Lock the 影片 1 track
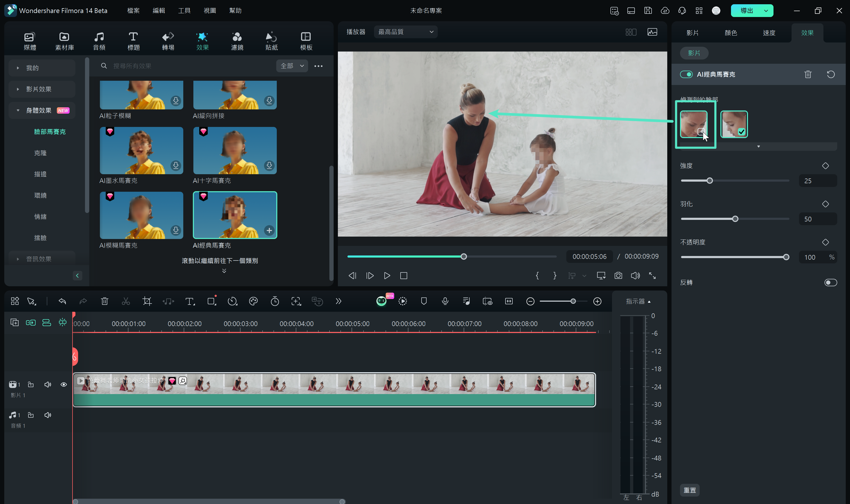The width and height of the screenshot is (850, 504). pyautogui.click(x=31, y=385)
